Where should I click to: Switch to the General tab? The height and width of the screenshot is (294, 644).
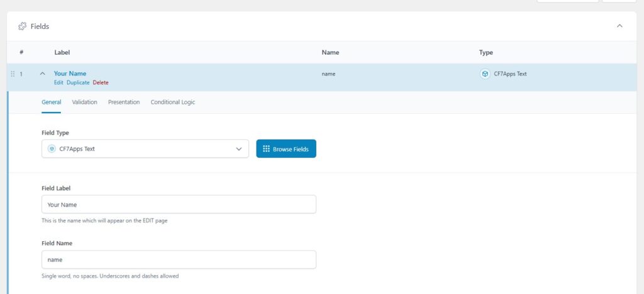pos(51,102)
